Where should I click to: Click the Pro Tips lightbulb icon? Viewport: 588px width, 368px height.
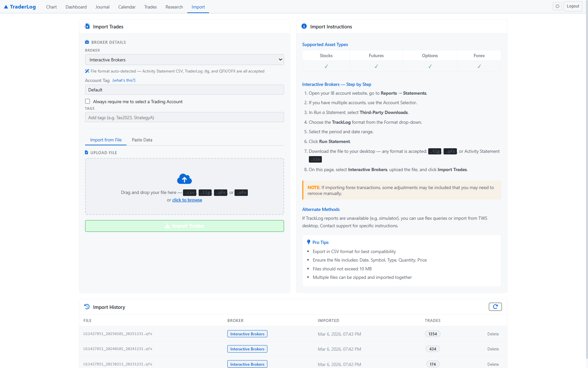point(309,242)
